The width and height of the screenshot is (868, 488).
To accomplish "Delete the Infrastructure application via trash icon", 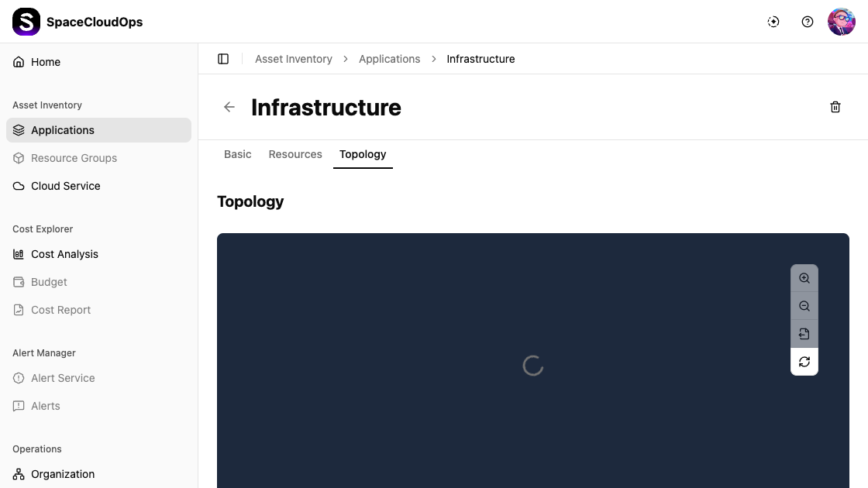I will (x=835, y=107).
